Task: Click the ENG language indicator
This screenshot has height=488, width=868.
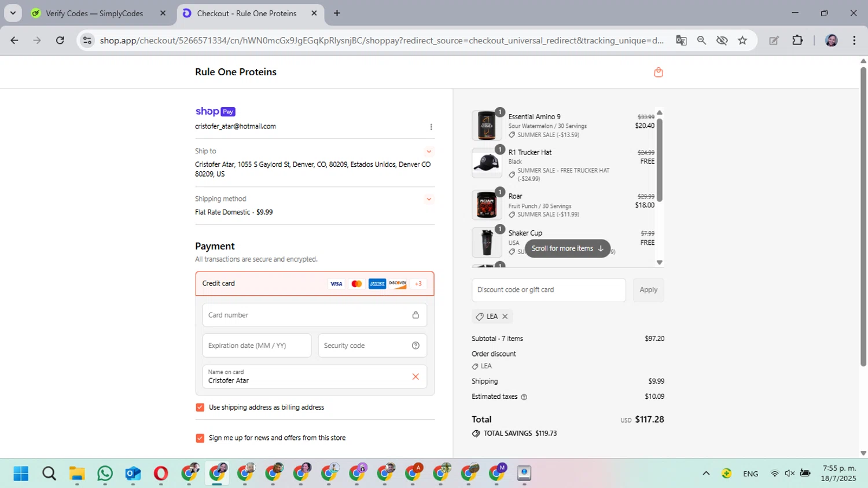Action: point(751,474)
